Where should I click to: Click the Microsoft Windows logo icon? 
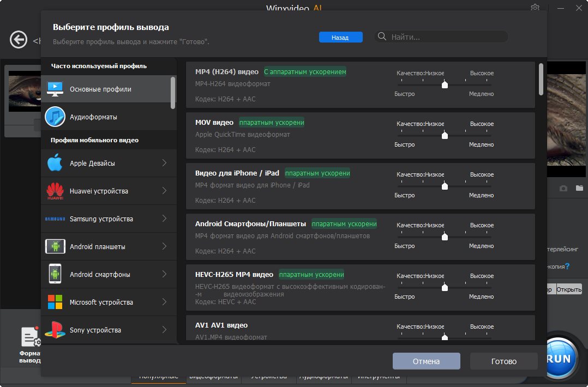55,302
